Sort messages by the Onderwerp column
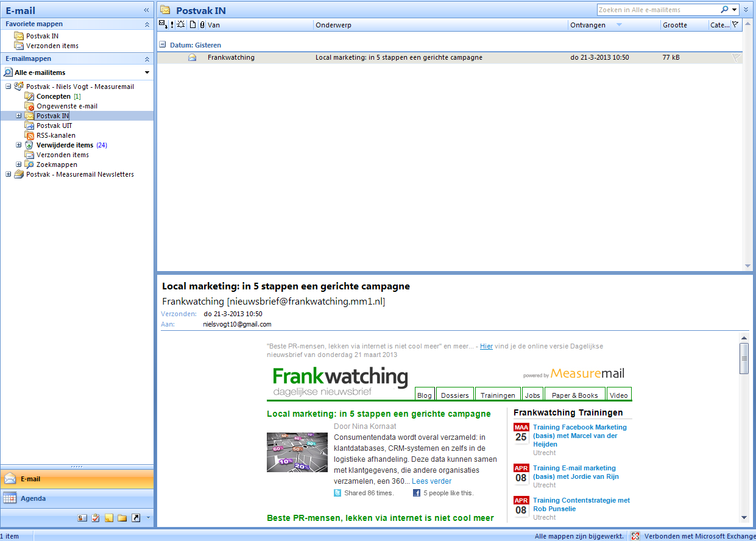 441,25
